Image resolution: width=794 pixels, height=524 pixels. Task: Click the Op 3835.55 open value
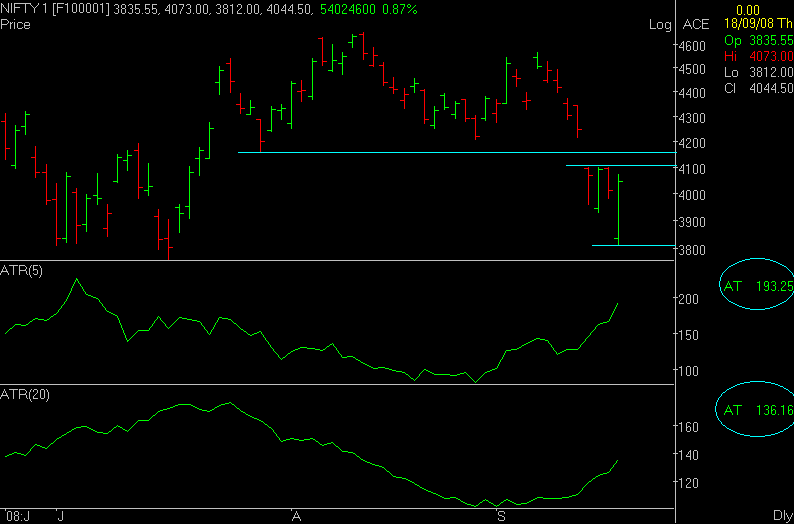759,40
